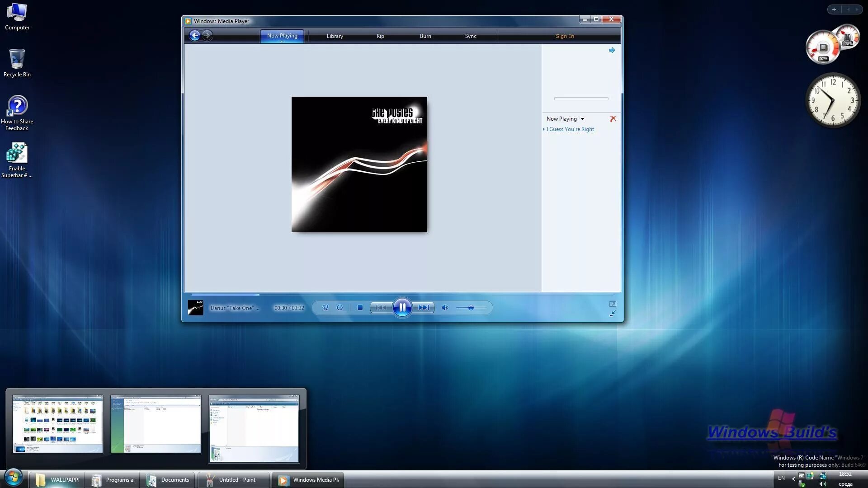Expand Now Playing list dropdown
The width and height of the screenshot is (868, 488).
[x=582, y=119]
